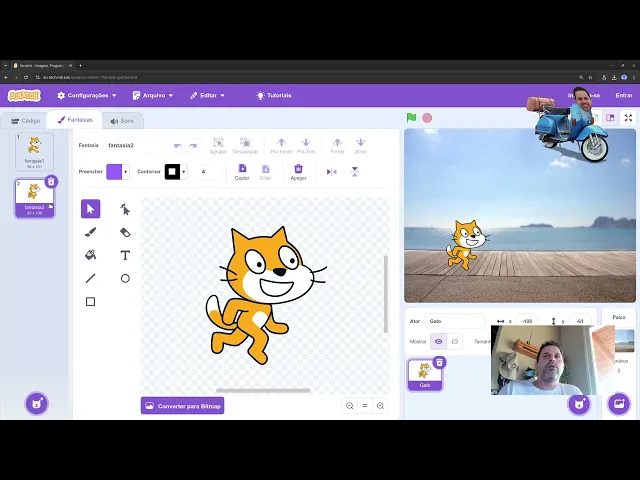
Task: Flip costume horizontally
Action: (331, 172)
